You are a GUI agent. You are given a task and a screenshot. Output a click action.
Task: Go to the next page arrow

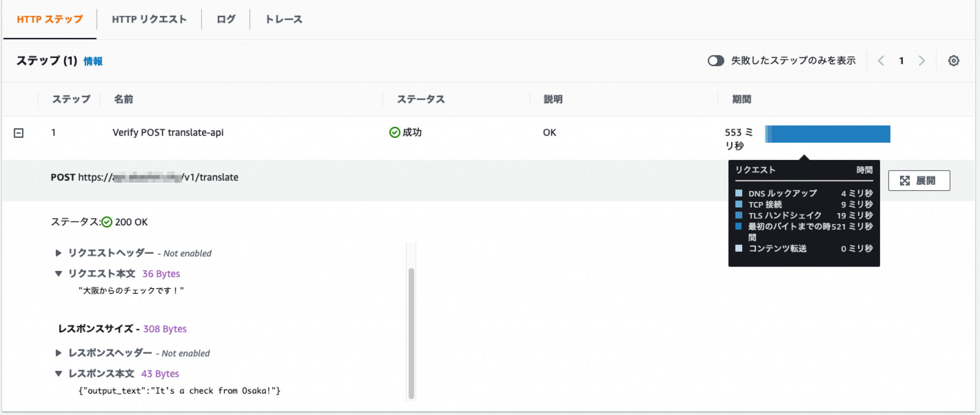point(922,61)
